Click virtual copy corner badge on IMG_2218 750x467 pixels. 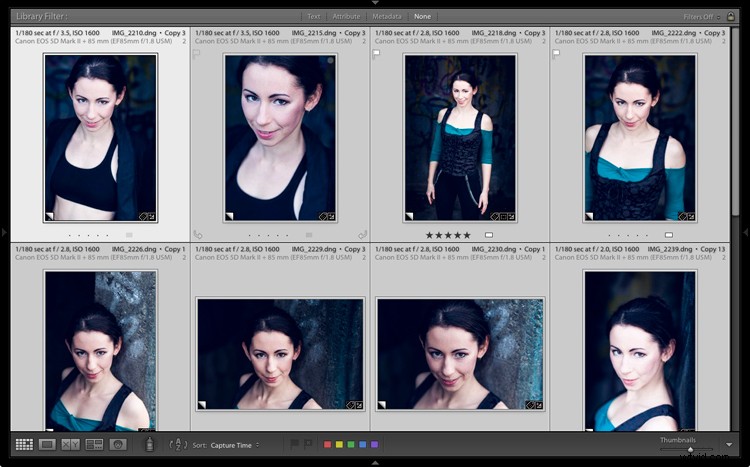pyautogui.click(x=409, y=216)
